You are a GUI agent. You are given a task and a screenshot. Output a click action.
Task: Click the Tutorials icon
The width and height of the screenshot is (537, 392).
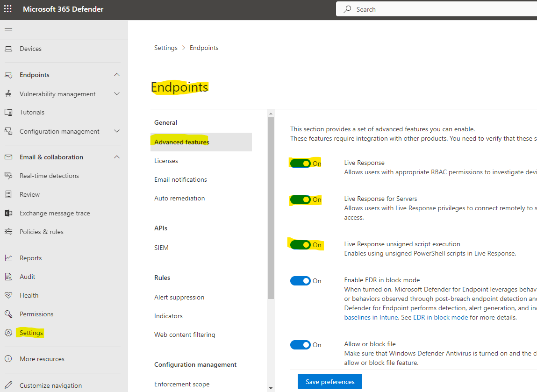coord(8,112)
